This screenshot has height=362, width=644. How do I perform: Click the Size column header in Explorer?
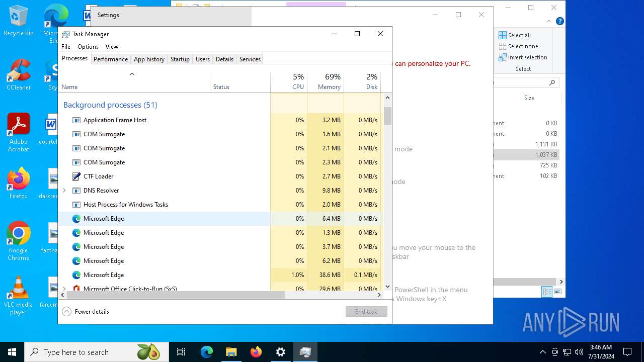(541, 98)
